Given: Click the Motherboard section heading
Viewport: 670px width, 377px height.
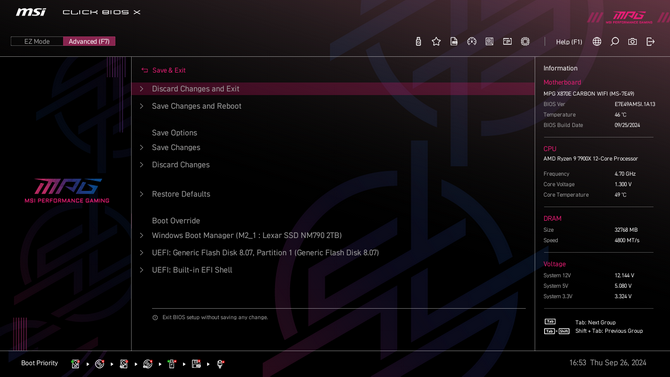Looking at the screenshot, I should pyautogui.click(x=562, y=82).
